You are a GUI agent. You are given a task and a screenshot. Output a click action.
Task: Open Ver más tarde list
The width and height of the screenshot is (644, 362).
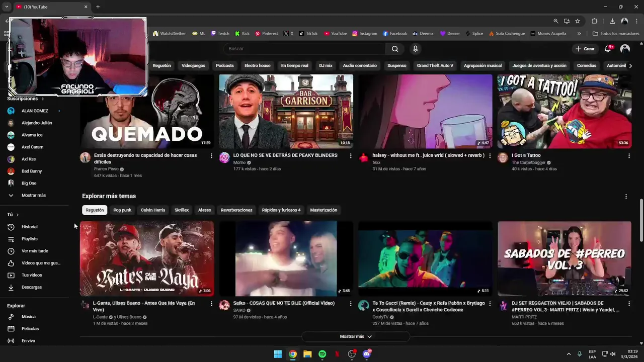click(34, 251)
